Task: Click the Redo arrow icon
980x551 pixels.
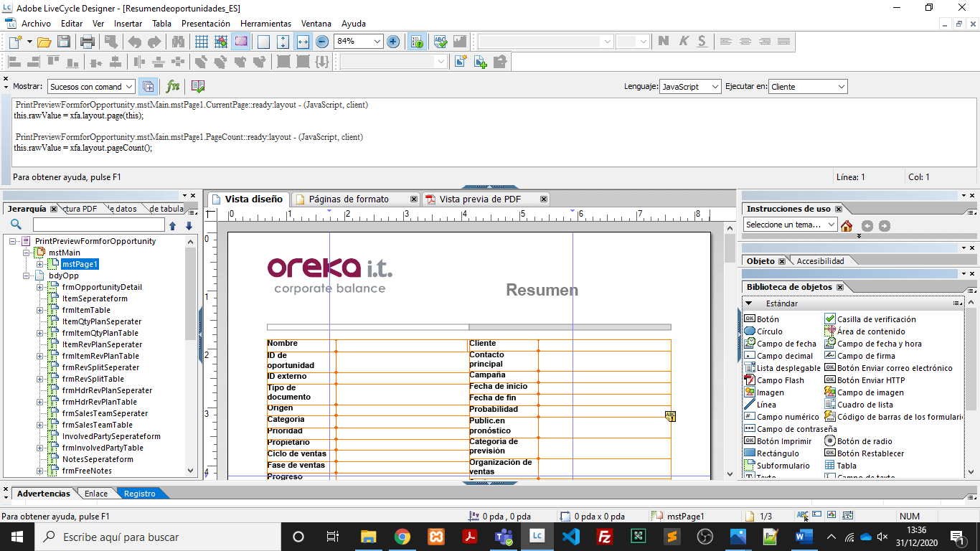Action: click(154, 42)
